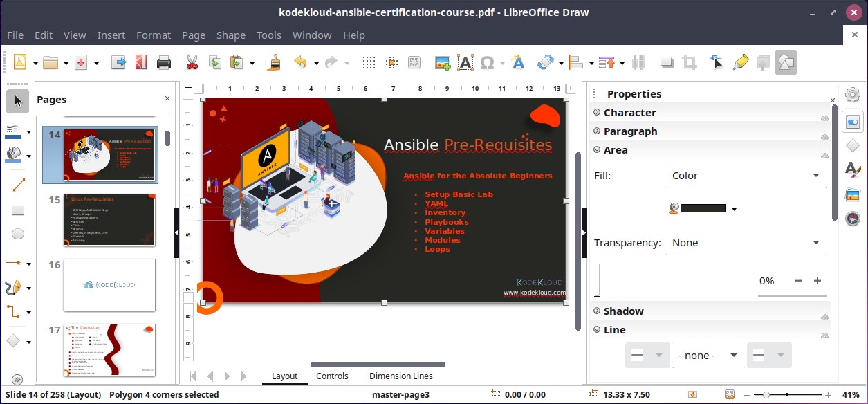This screenshot has height=404, width=868.
Task: Select the Insert Text Box tool
Action: (x=465, y=62)
